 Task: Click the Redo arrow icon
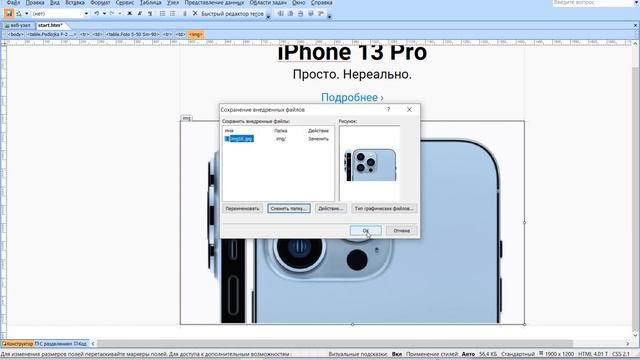[112, 13]
